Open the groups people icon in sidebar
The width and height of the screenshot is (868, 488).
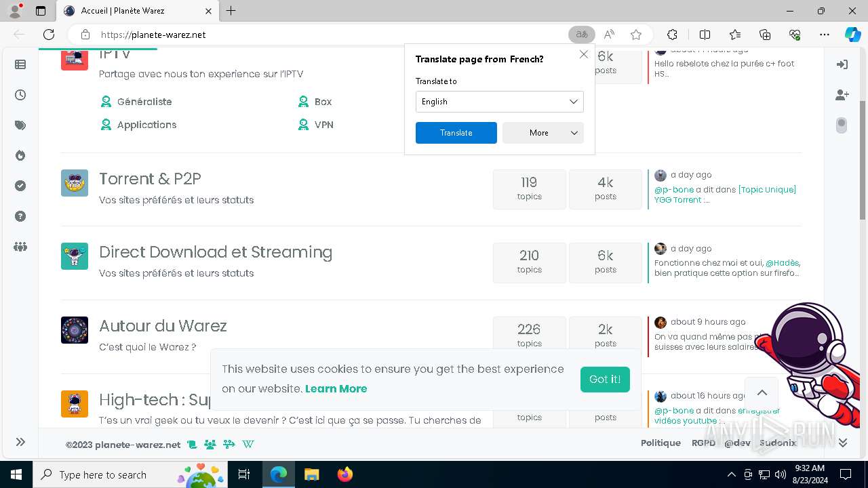tap(20, 247)
